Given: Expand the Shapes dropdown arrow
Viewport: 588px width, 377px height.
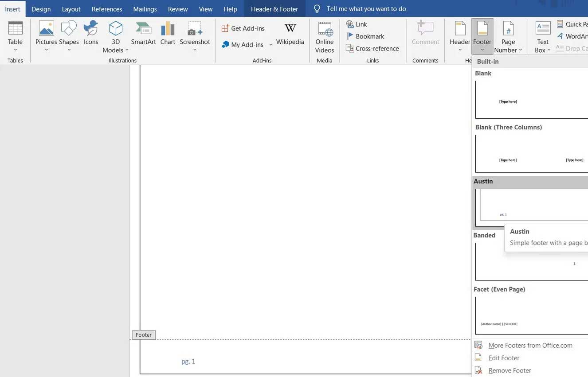Looking at the screenshot, I should (69, 50).
